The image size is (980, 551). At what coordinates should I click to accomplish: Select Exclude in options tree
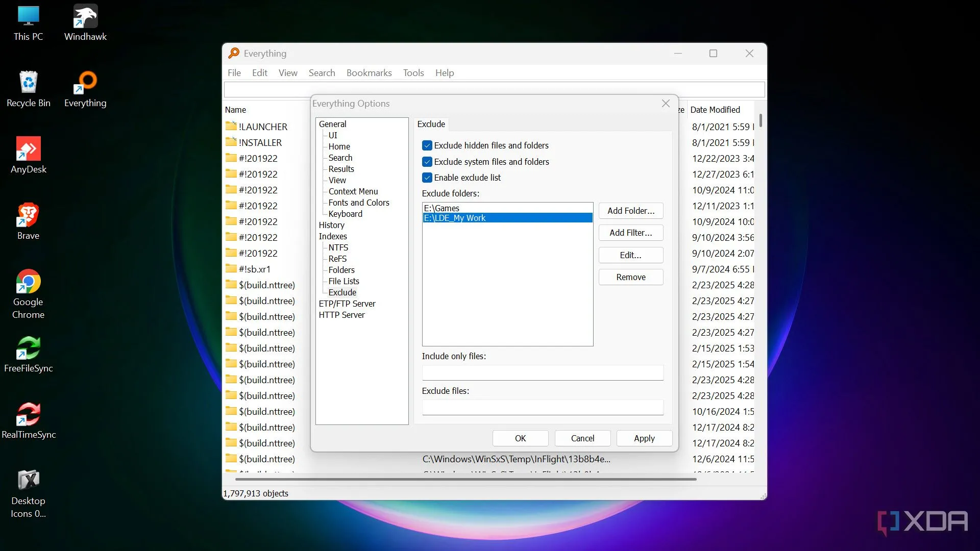pos(342,292)
